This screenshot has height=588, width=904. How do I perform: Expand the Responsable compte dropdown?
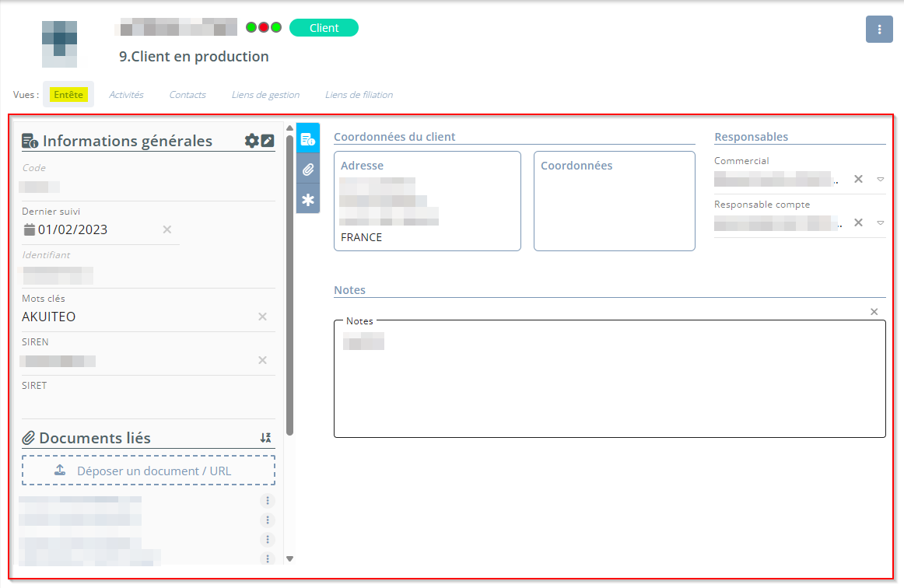[881, 222]
